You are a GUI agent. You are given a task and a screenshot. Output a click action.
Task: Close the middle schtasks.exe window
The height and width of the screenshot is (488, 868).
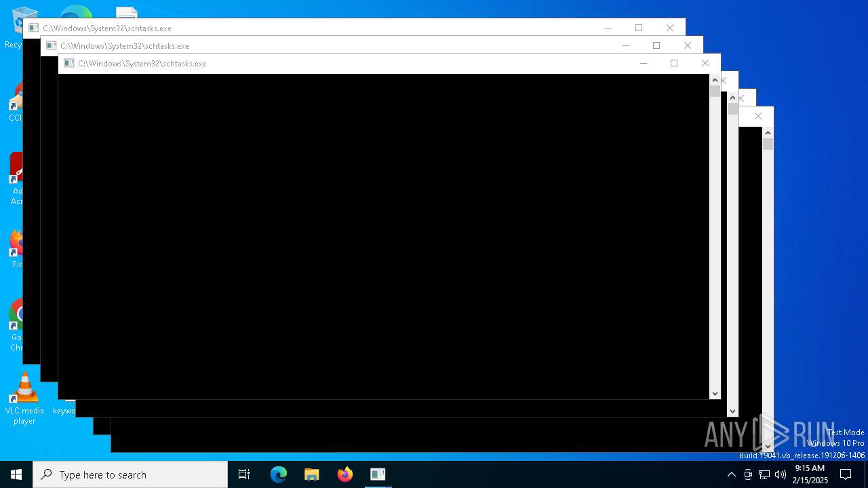pyautogui.click(x=688, y=45)
